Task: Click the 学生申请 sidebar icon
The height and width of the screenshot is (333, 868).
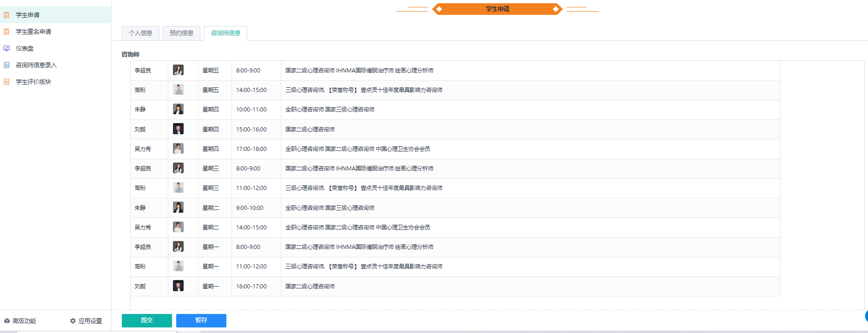Action: 7,15
